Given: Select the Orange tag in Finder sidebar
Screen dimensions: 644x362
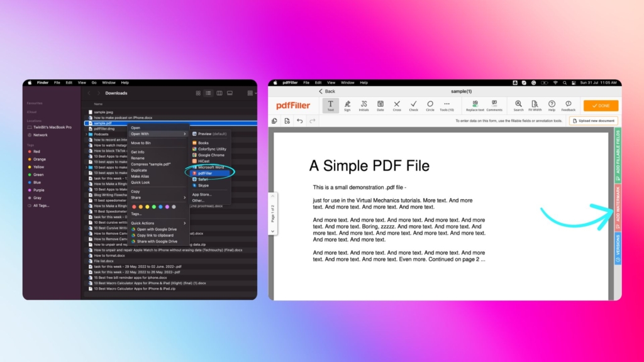Looking at the screenshot, I should (x=37, y=159).
